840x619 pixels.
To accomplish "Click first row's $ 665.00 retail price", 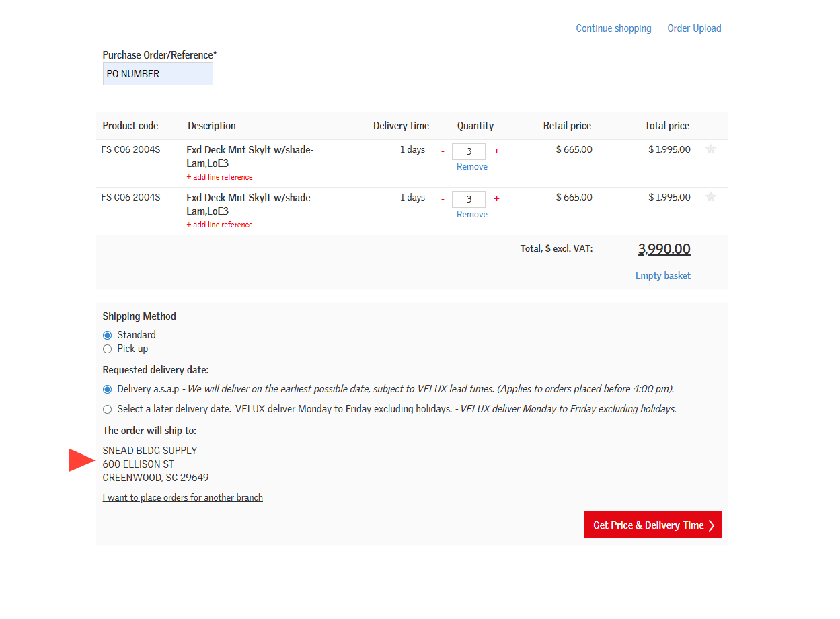I will coord(574,149).
